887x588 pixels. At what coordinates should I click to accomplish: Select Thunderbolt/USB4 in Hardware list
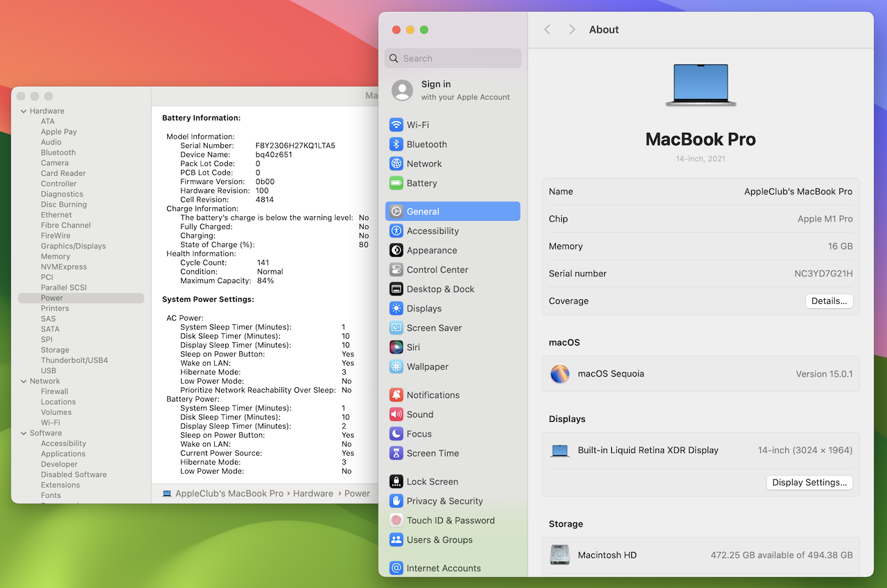coord(74,360)
